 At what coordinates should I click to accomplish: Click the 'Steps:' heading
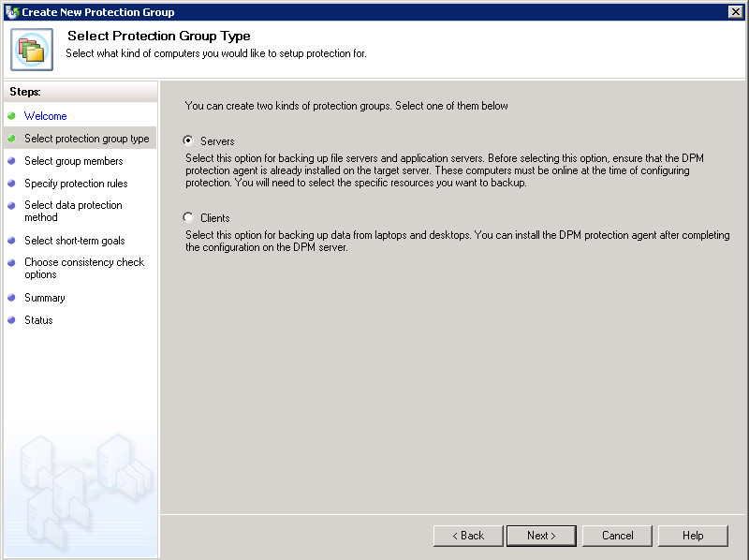[x=25, y=92]
